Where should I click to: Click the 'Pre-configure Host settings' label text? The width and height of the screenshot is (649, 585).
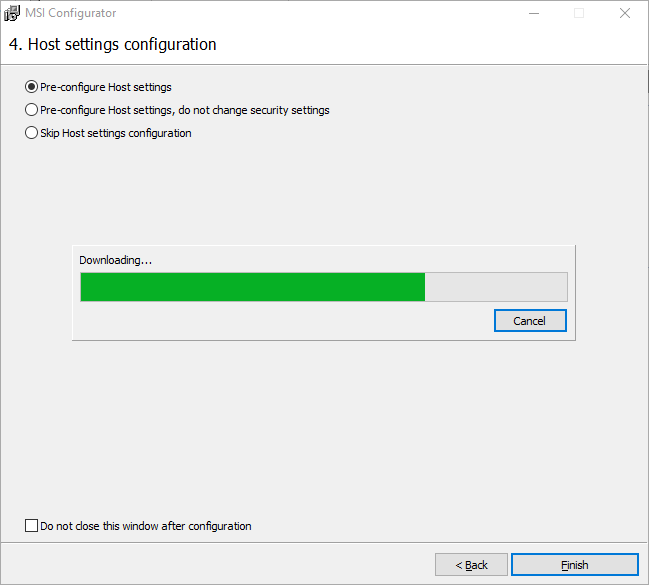click(x=106, y=87)
